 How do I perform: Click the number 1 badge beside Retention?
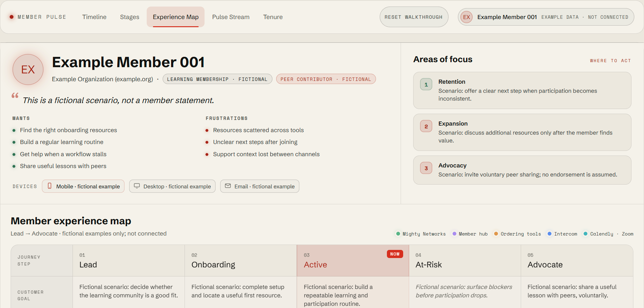(x=426, y=84)
